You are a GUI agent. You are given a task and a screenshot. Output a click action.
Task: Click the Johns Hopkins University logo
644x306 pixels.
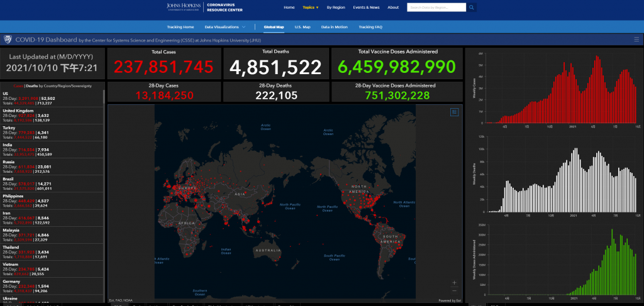[182, 8]
